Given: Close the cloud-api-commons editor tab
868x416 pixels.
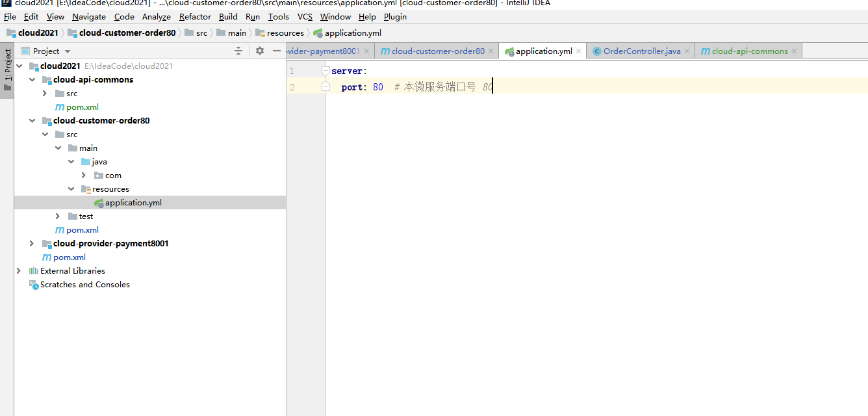Looking at the screenshot, I should coord(794,51).
